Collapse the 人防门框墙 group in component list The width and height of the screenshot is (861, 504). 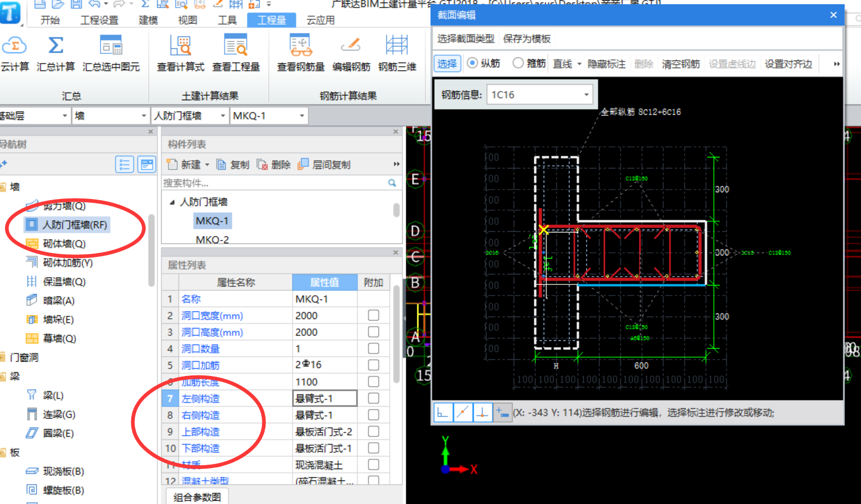pyautogui.click(x=172, y=202)
